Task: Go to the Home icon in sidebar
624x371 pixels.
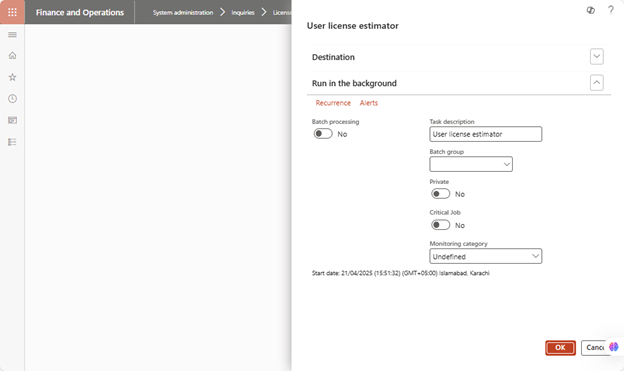Action: [12, 55]
